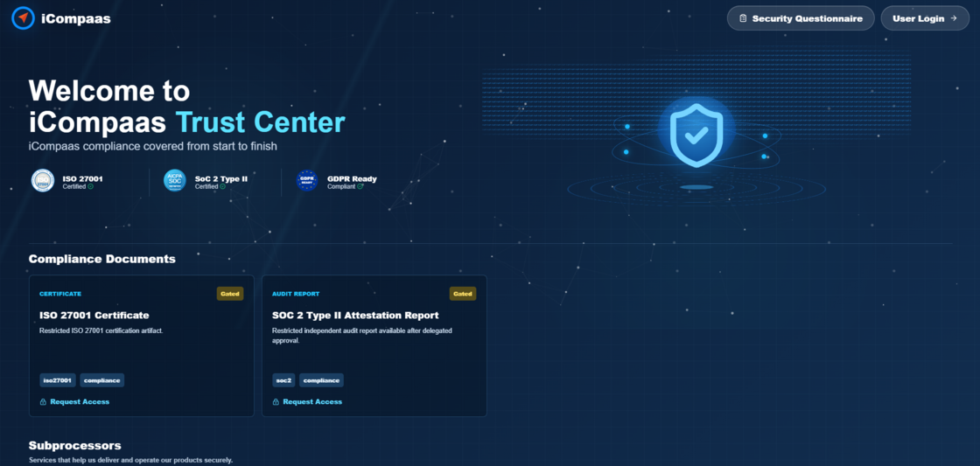Image resolution: width=980 pixels, height=466 pixels.
Task: Select compliance tag on ISO 27001 card
Action: [x=101, y=379]
